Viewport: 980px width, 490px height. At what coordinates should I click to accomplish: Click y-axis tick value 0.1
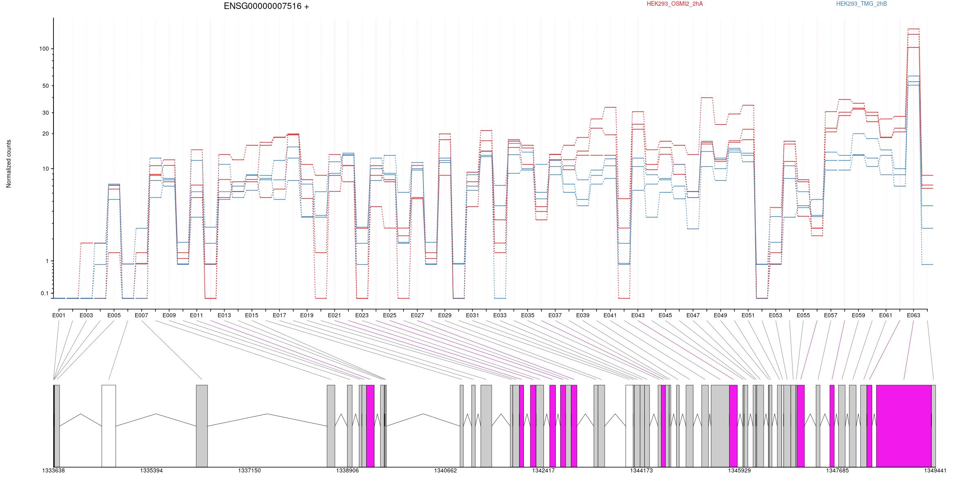pyautogui.click(x=45, y=293)
